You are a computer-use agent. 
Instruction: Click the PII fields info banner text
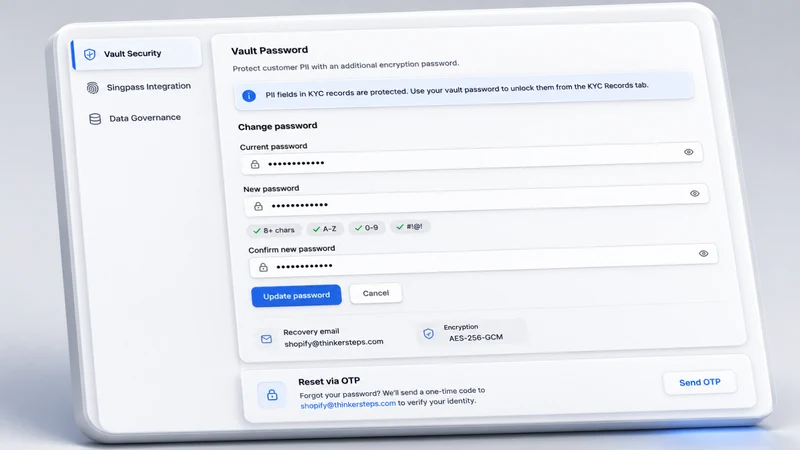click(x=457, y=90)
